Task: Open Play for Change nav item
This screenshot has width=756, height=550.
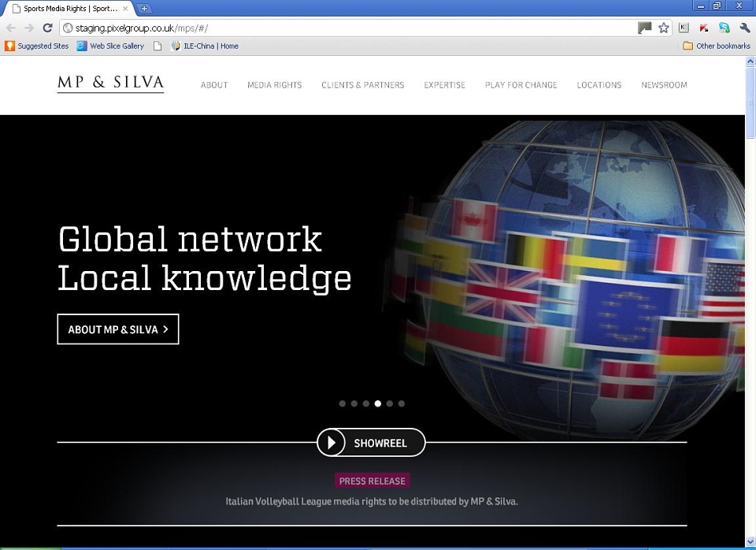Action: coord(521,85)
